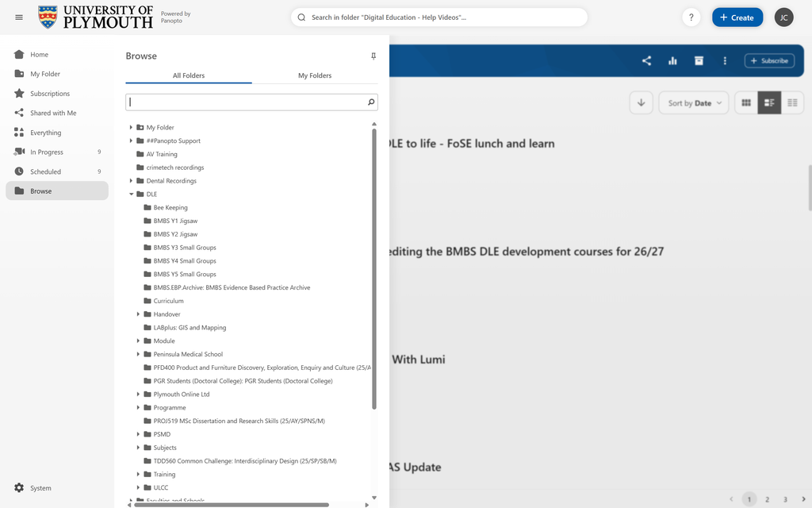Open My Folder in sidebar
The height and width of the screenshot is (508, 812).
point(57,74)
